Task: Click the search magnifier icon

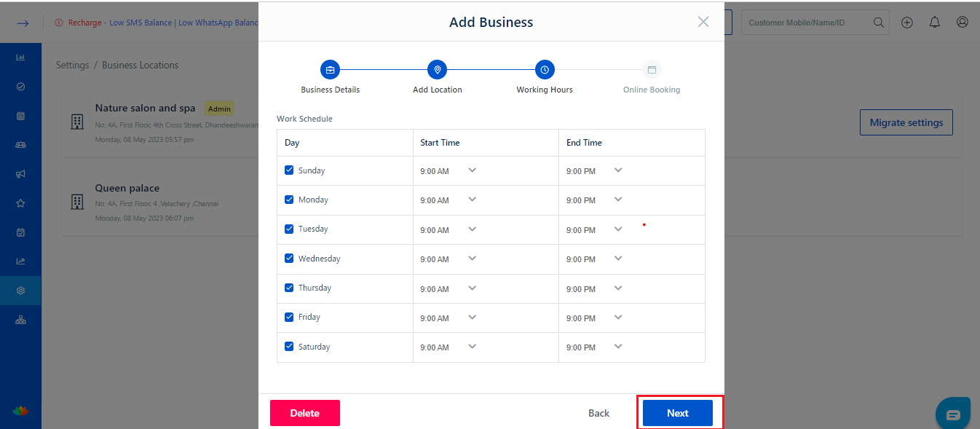Action: point(879,23)
